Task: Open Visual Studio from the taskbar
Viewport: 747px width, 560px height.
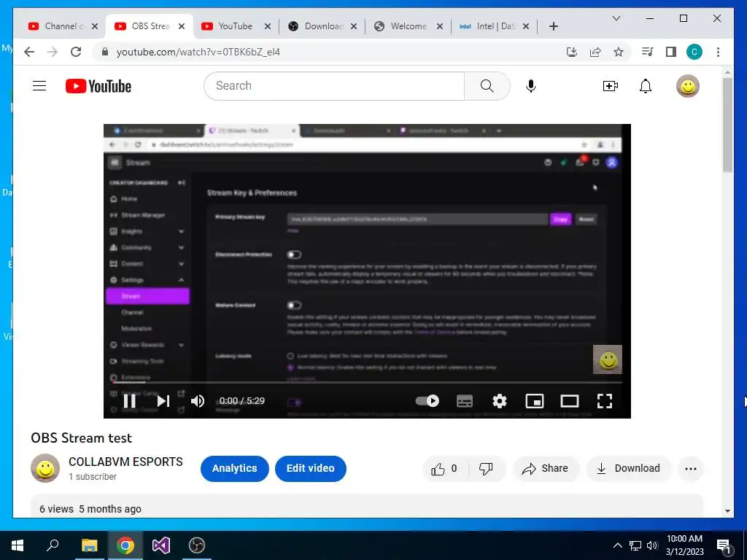Action: (161, 545)
